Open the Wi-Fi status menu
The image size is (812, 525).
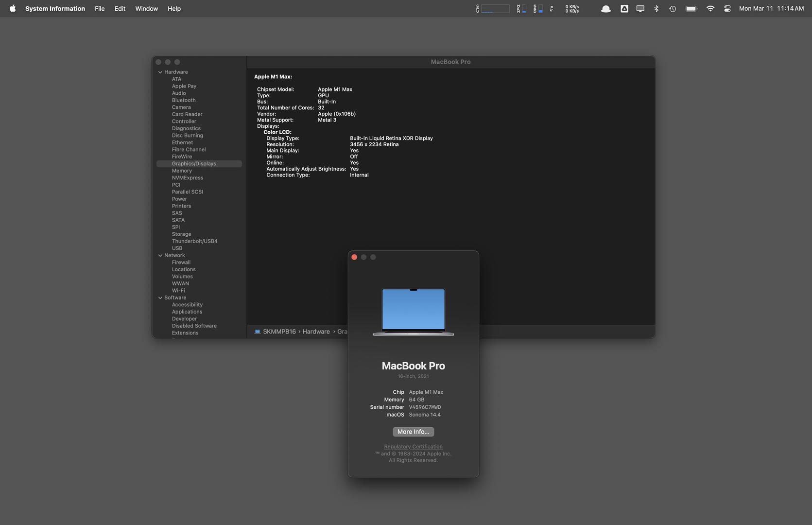pyautogui.click(x=710, y=8)
